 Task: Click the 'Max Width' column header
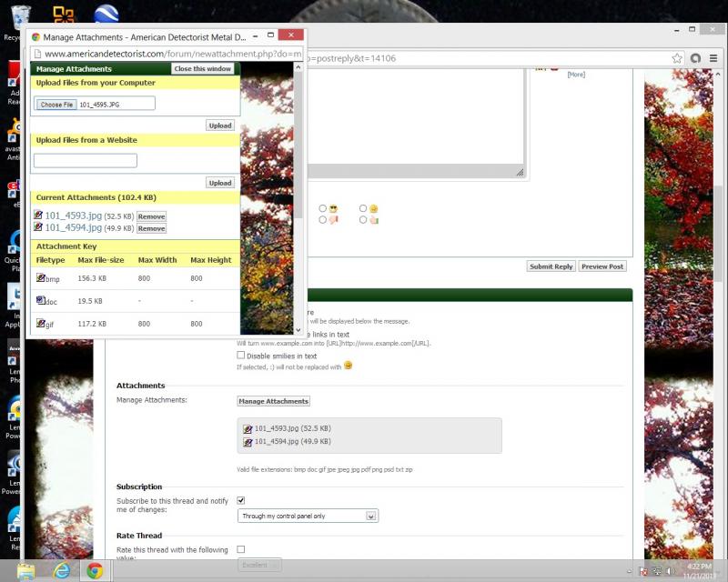tap(157, 260)
